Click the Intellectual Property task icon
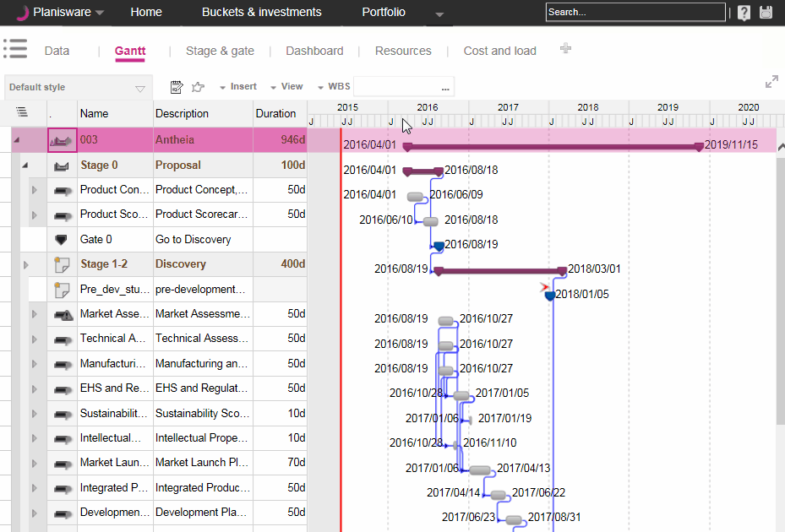The width and height of the screenshot is (785, 532). 63,439
